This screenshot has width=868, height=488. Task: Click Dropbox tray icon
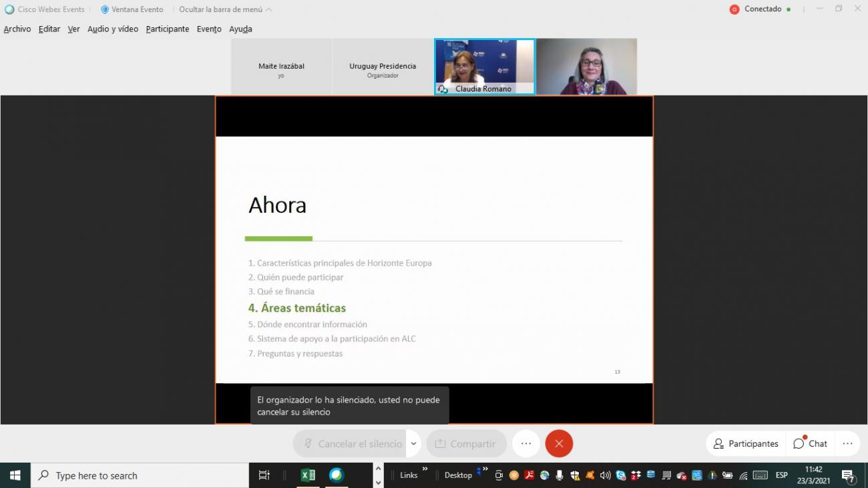click(x=636, y=475)
